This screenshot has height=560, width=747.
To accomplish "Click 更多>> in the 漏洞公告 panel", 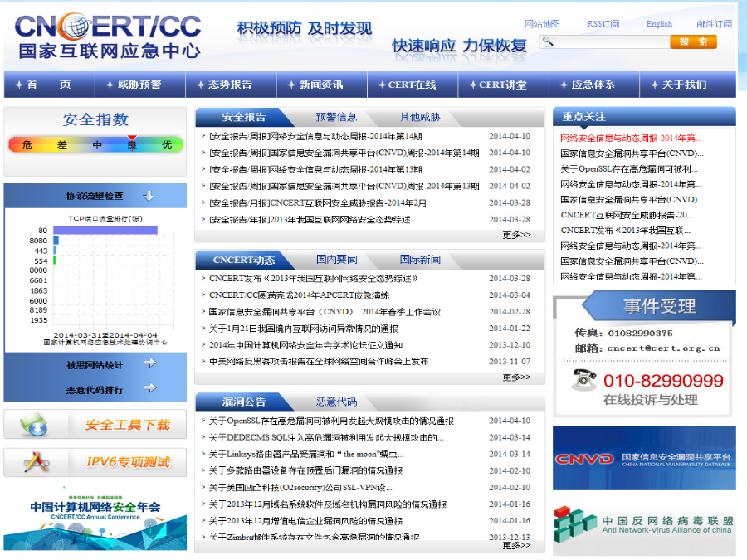I will (516, 545).
